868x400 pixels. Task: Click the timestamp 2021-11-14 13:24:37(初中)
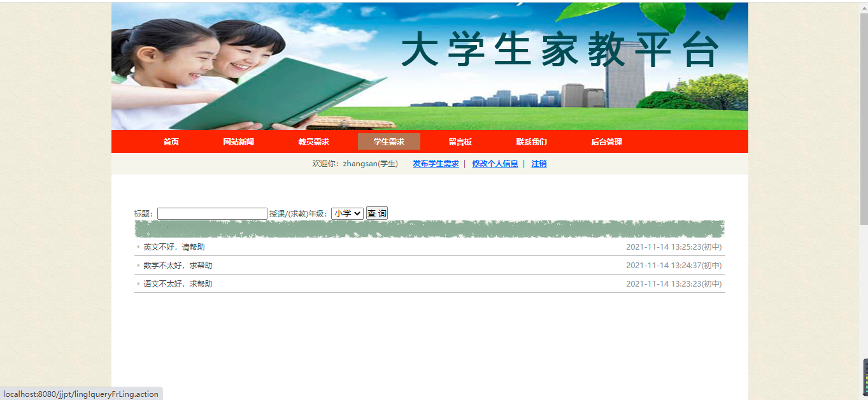tap(674, 266)
